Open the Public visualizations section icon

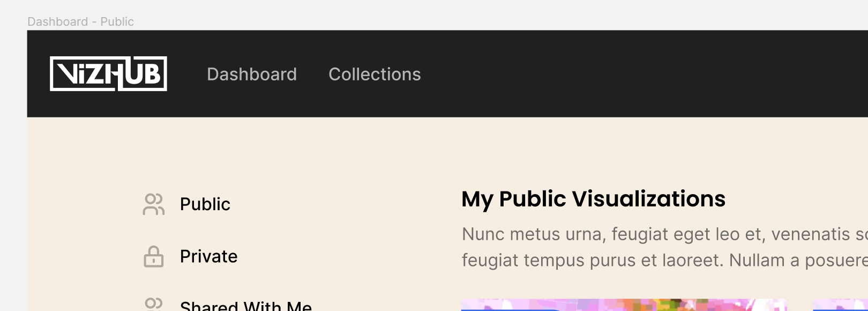153,204
